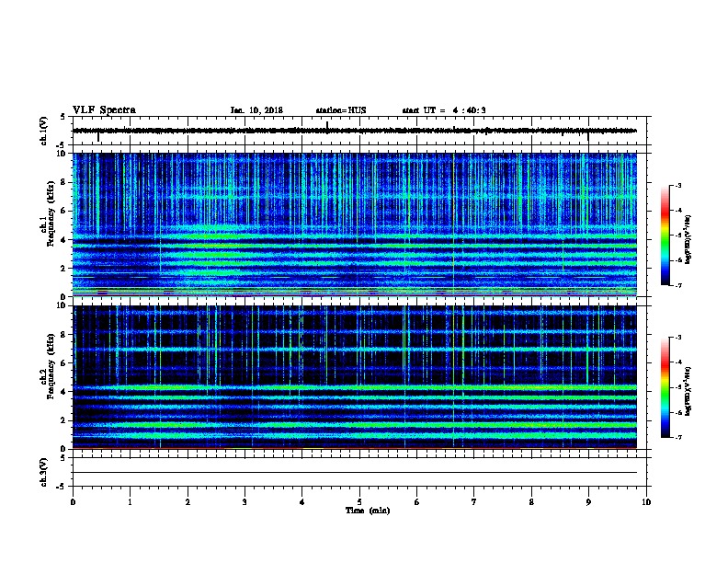728x563 pixels.
Task: Click time axis tick label "4"
Action: click(x=301, y=502)
